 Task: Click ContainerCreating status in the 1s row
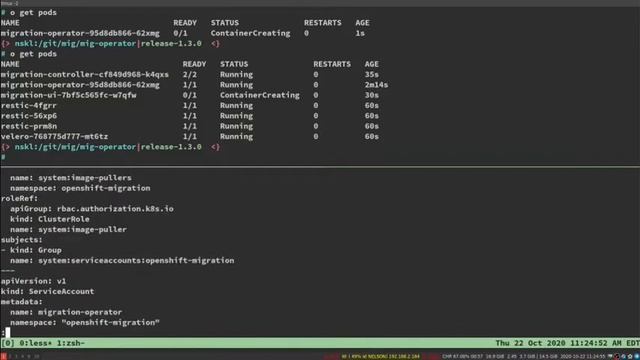pyautogui.click(x=250, y=33)
